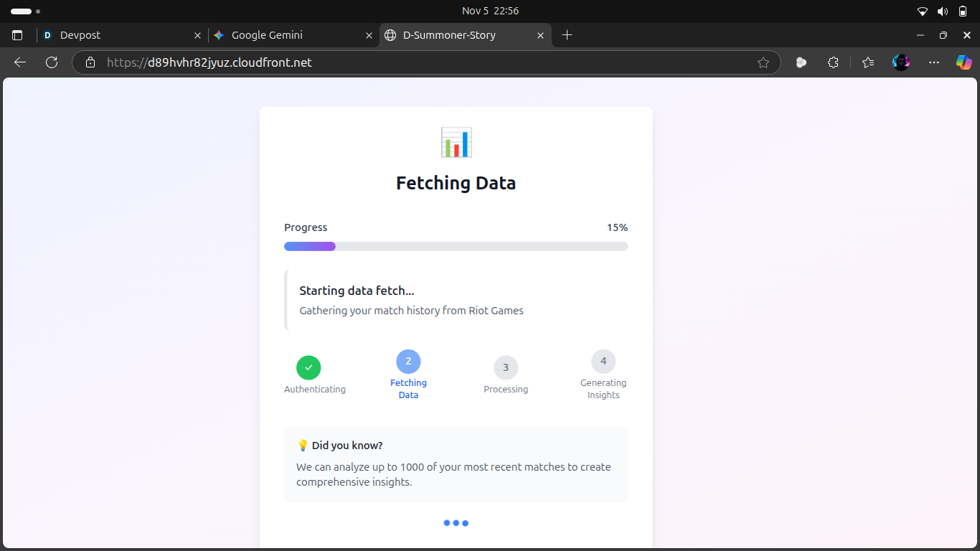Click the Authenticating step label
Image resolution: width=980 pixels, height=551 pixels.
[x=315, y=390]
